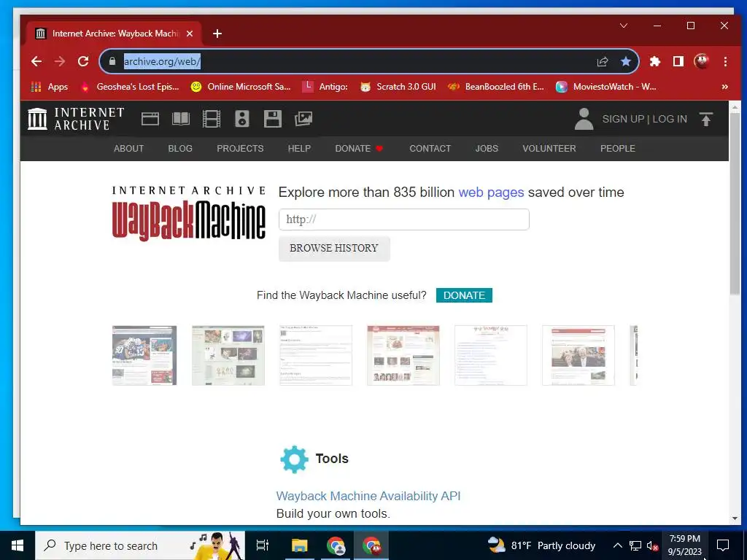Open the Windows Start button
The height and width of the screenshot is (560, 747).
(18, 545)
